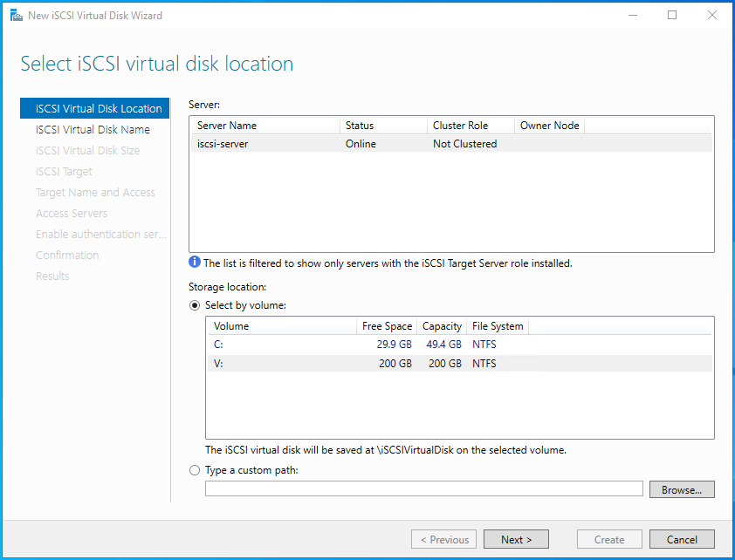Screen dimensions: 735x560
Task: Click inside the custom path text field
Action: tap(423, 489)
